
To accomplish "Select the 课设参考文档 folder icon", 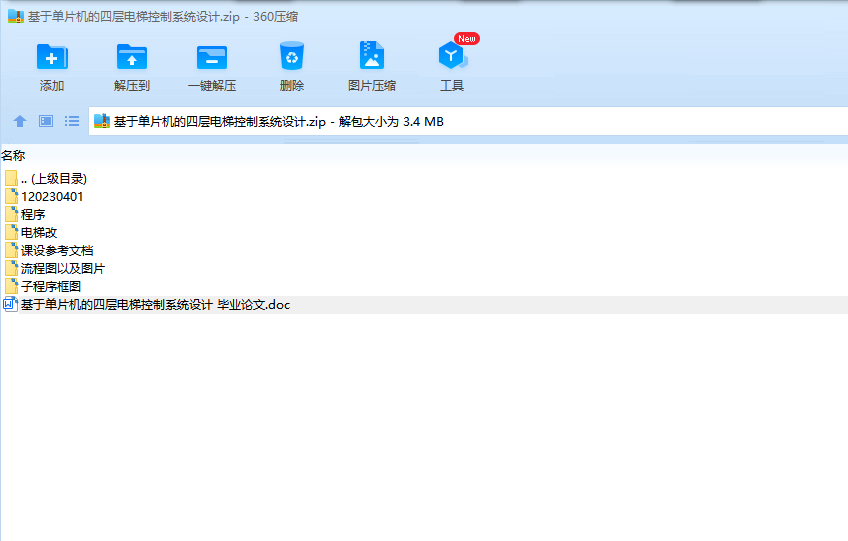I will (11, 250).
